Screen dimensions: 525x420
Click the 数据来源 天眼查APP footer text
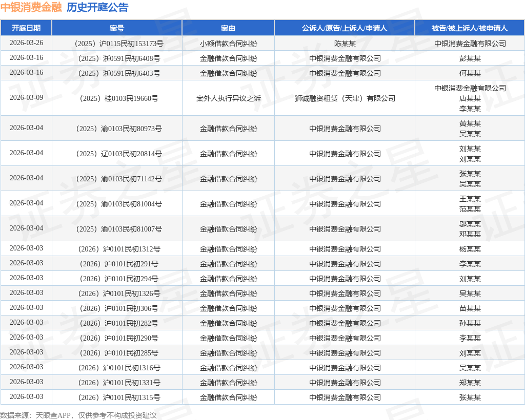pos(78,415)
